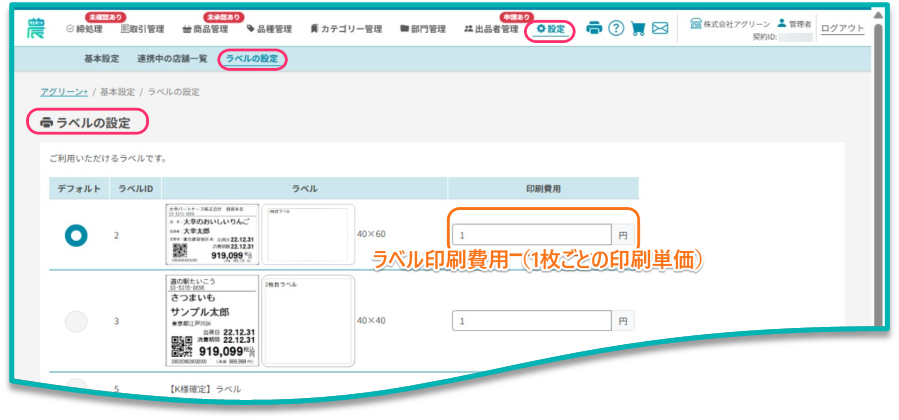Click print cost field for label 3
The image size is (899, 420).
pyautogui.click(x=531, y=322)
